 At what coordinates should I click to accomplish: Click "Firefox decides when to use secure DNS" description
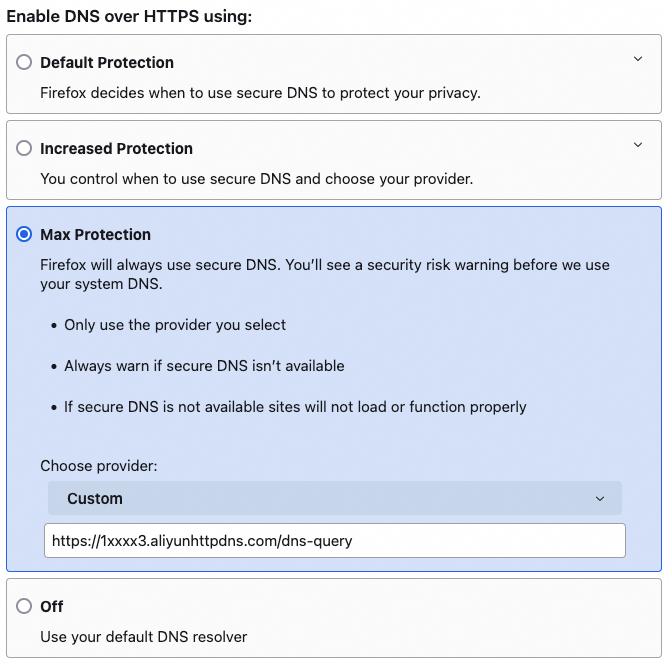[260, 93]
